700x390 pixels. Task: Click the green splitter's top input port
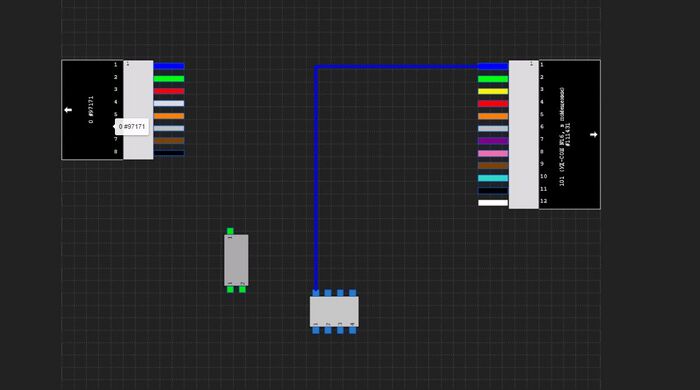pyautogui.click(x=230, y=231)
